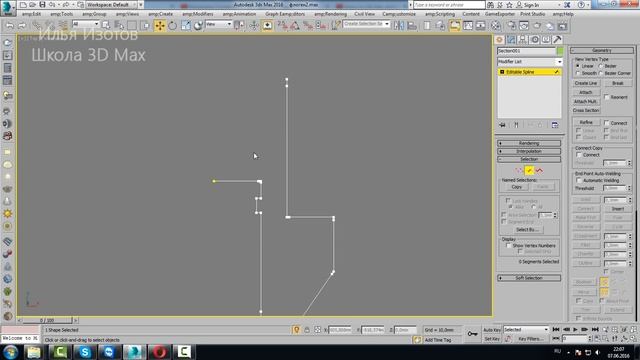Open the Tools menu

click(62, 14)
